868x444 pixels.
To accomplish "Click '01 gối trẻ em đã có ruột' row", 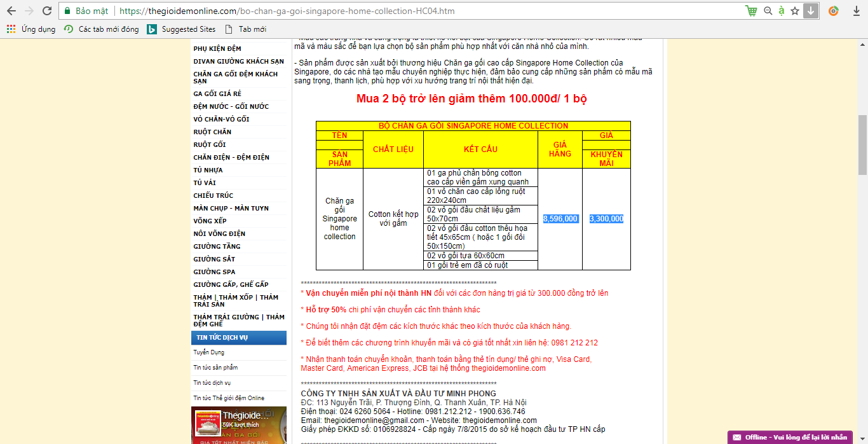I will pos(481,265).
